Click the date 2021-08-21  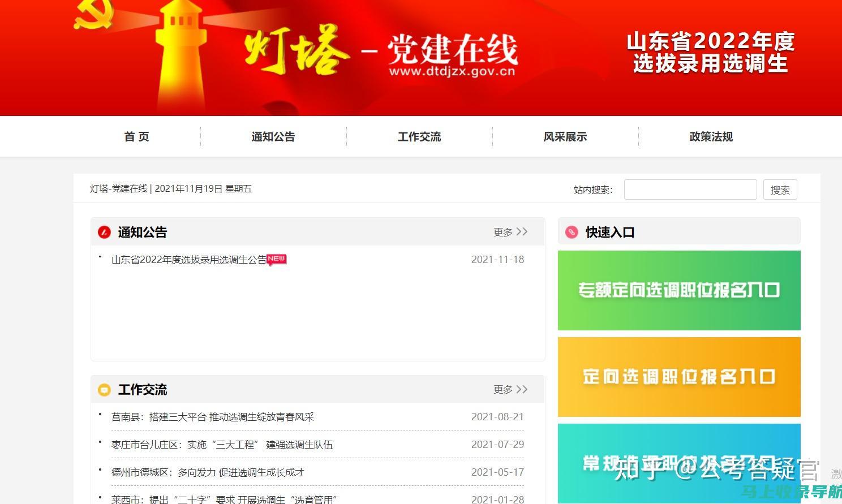pos(498,417)
